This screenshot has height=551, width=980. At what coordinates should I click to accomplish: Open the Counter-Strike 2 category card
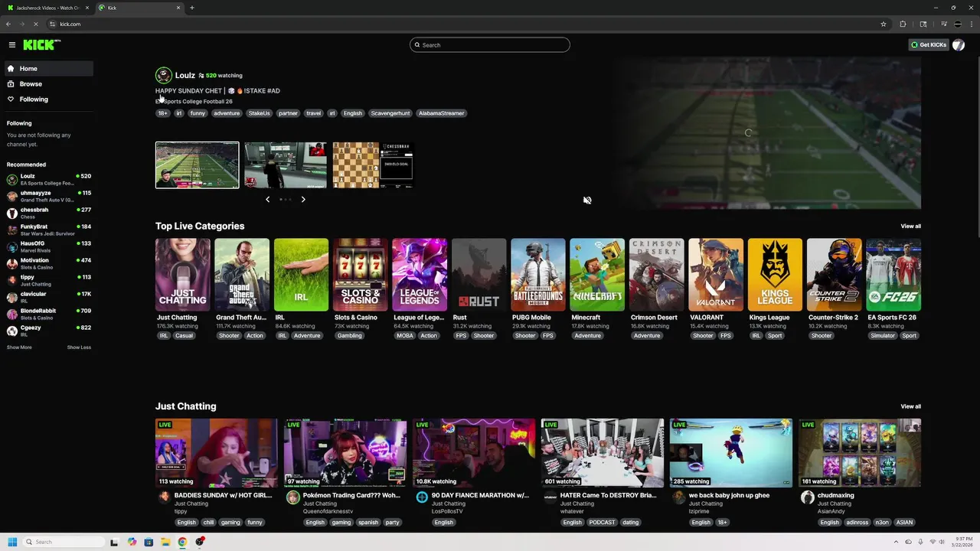[835, 275]
